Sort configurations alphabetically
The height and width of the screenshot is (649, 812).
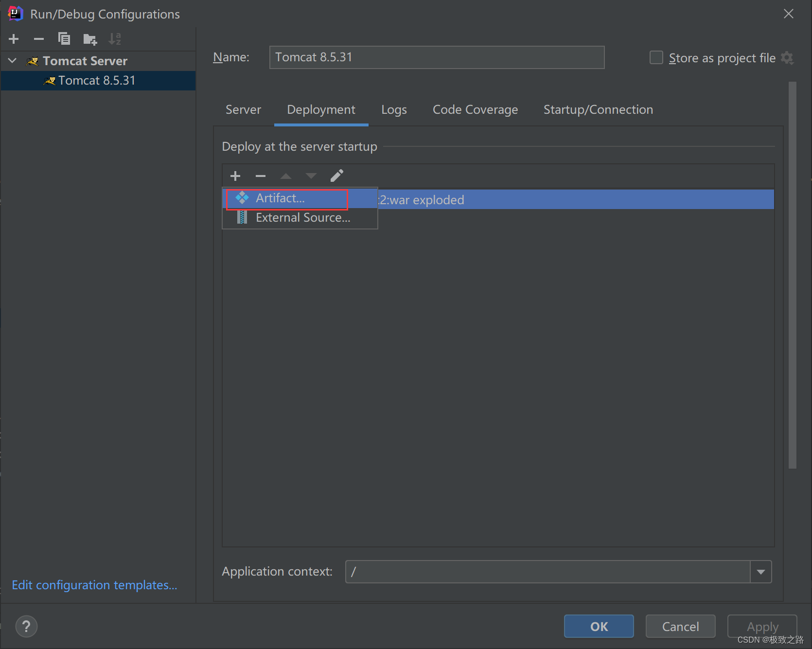(115, 39)
